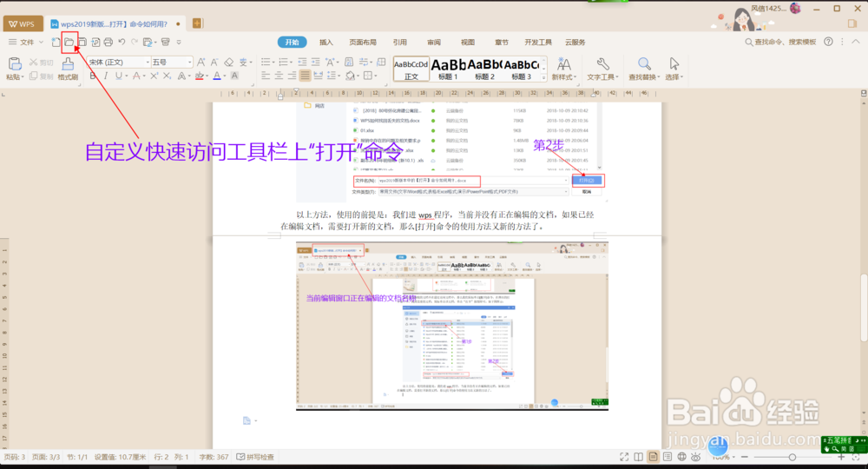Apply the 标题 1 style
Screen dimensions: 868x469
[x=448, y=69]
